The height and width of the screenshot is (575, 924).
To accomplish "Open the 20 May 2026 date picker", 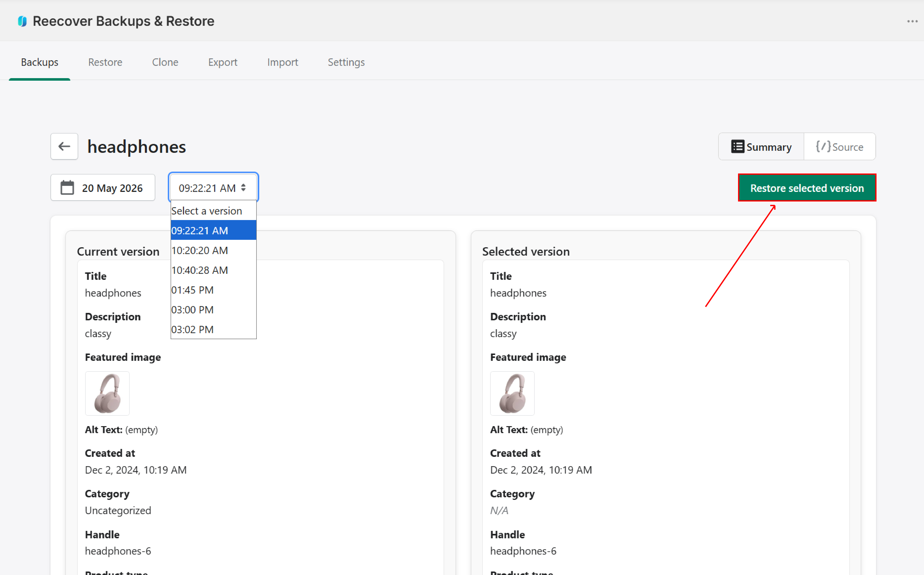I will (x=103, y=187).
